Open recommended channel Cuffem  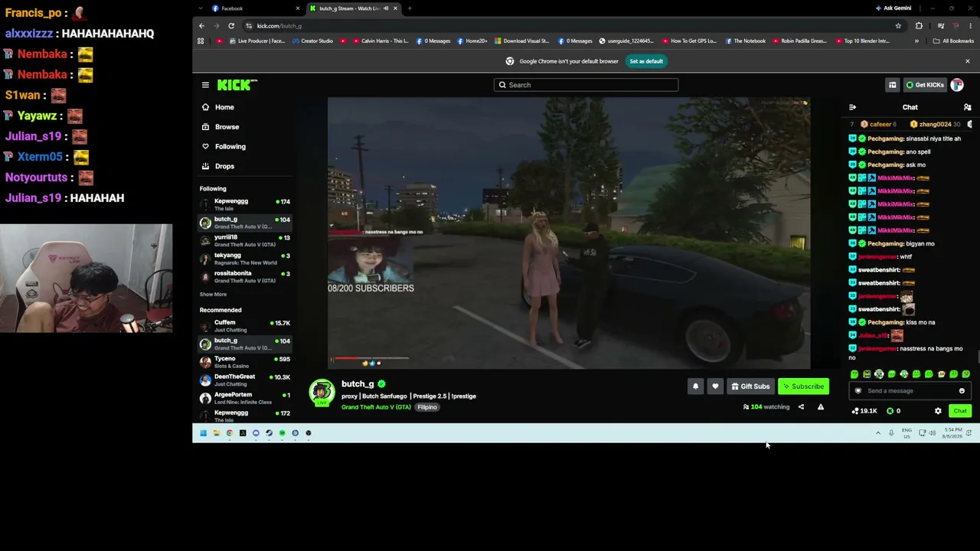(x=244, y=326)
